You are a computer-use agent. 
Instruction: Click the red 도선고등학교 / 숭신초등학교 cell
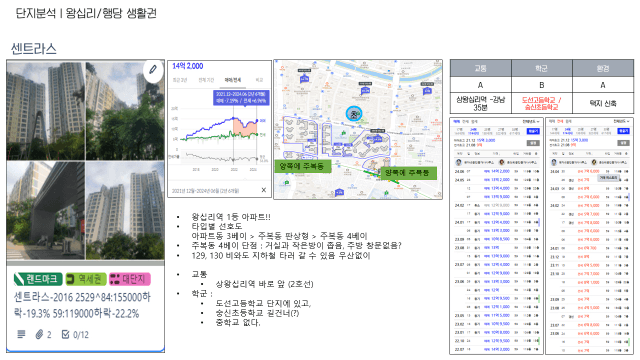coord(542,103)
